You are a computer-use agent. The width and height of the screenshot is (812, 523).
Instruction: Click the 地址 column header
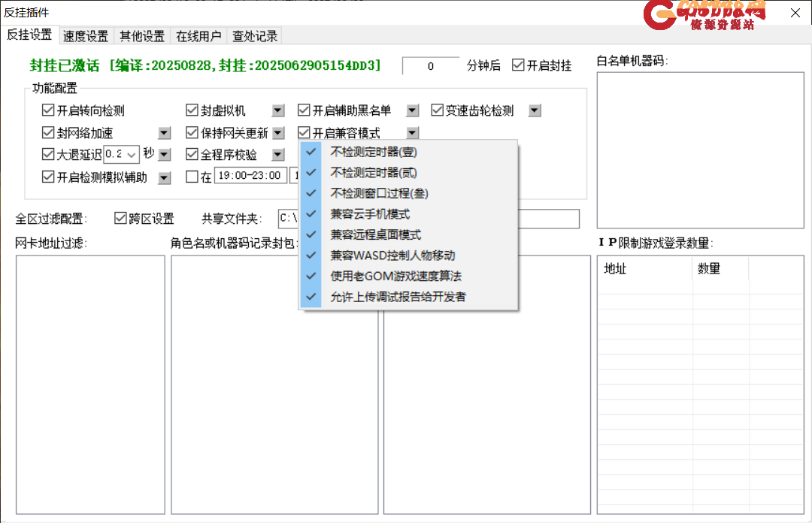[x=644, y=269]
